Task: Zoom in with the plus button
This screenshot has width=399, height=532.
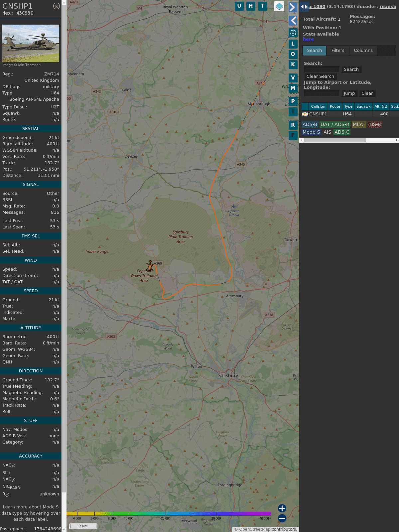Action: (282, 508)
